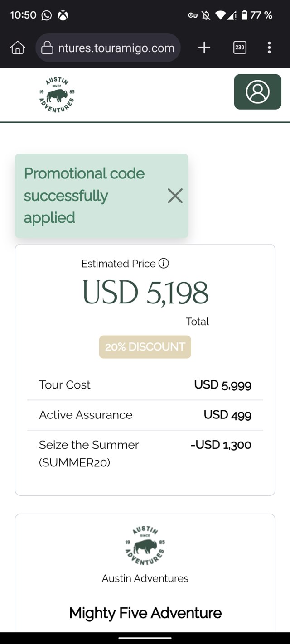Tap the battery indicator in status bar

tap(245, 15)
